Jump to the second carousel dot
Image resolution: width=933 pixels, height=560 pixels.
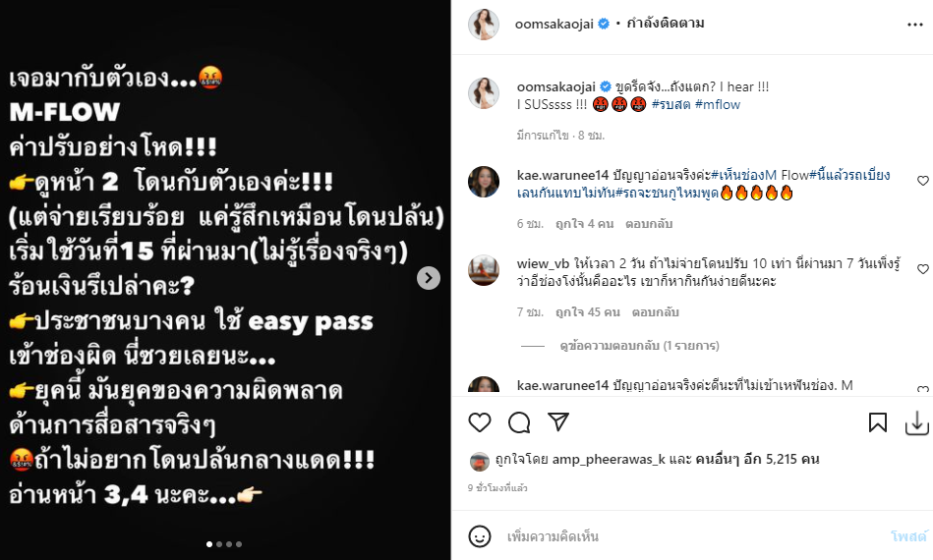[219, 544]
